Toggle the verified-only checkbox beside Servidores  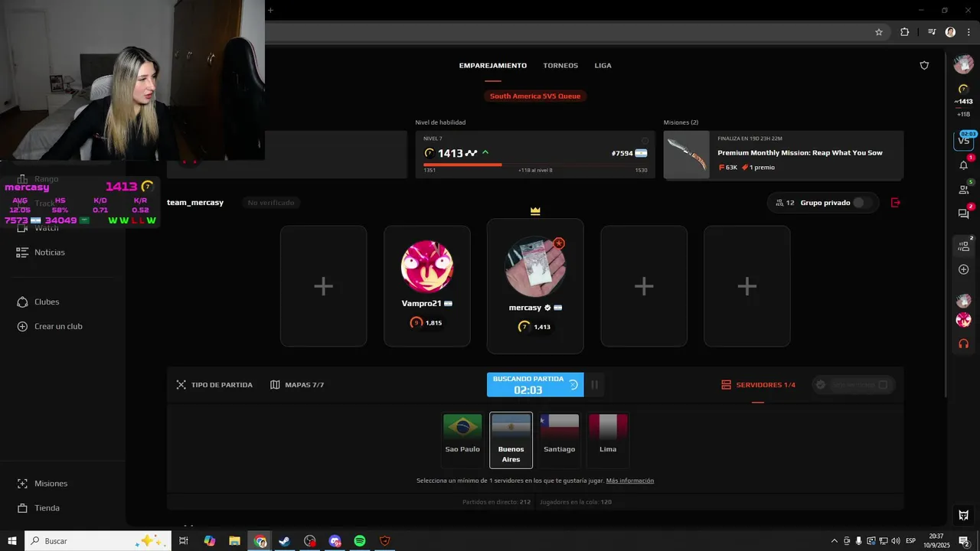pos(883,385)
